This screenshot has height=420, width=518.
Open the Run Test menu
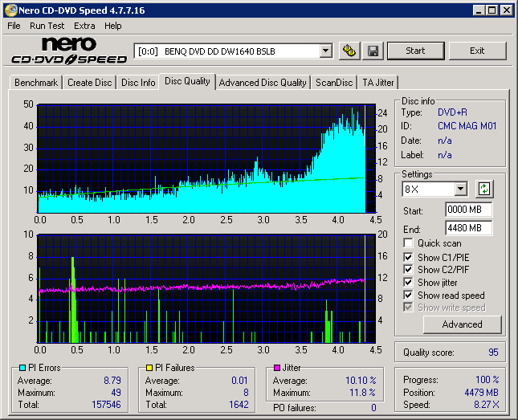pos(47,26)
